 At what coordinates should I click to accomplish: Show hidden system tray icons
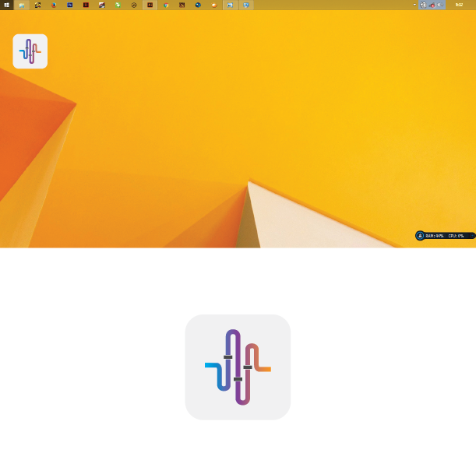click(414, 5)
